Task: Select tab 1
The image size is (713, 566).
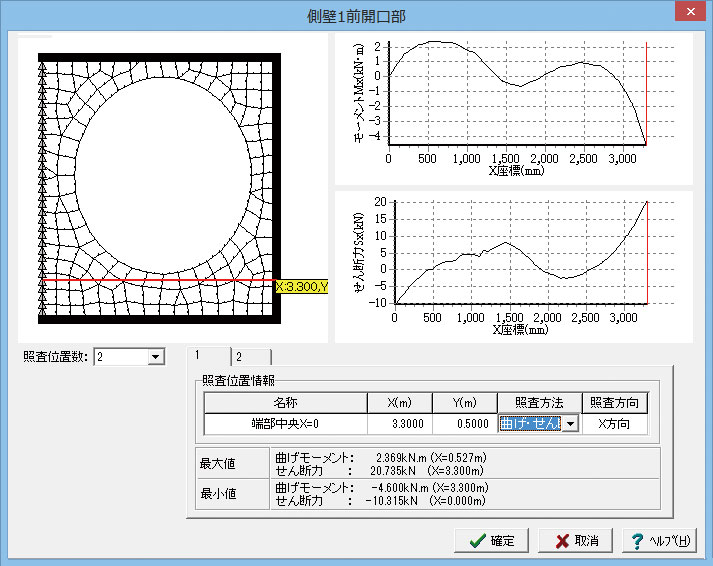Action: tap(199, 355)
